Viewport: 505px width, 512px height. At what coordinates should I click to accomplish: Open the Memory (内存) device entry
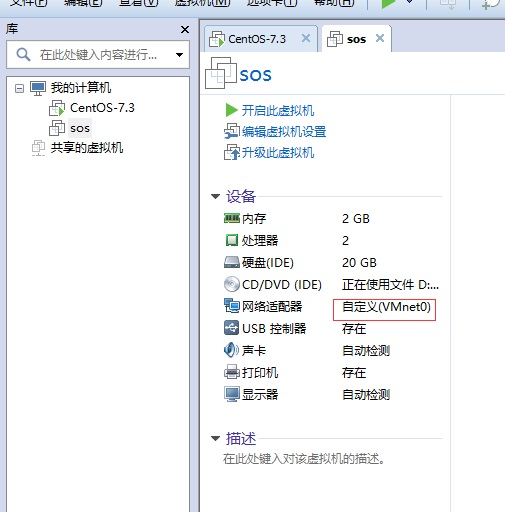click(x=254, y=219)
